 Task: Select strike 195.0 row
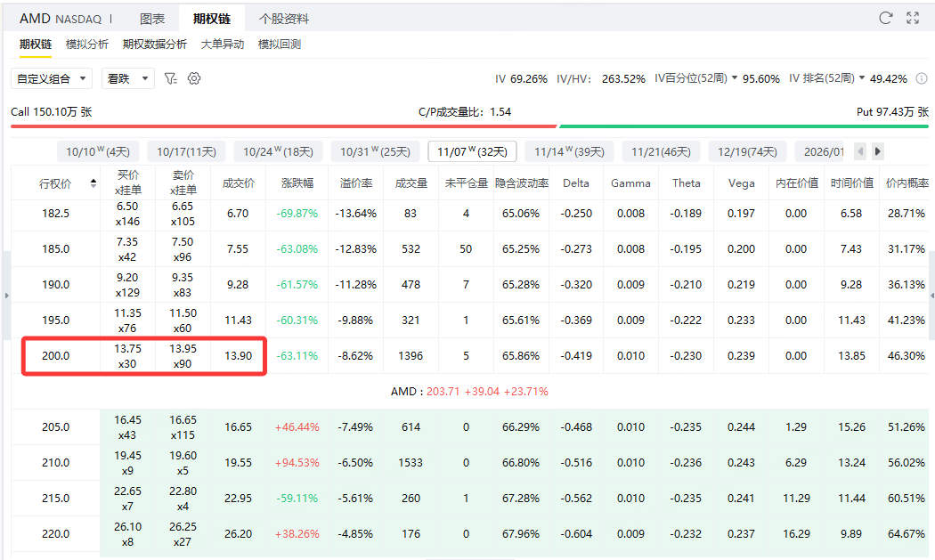click(x=469, y=321)
